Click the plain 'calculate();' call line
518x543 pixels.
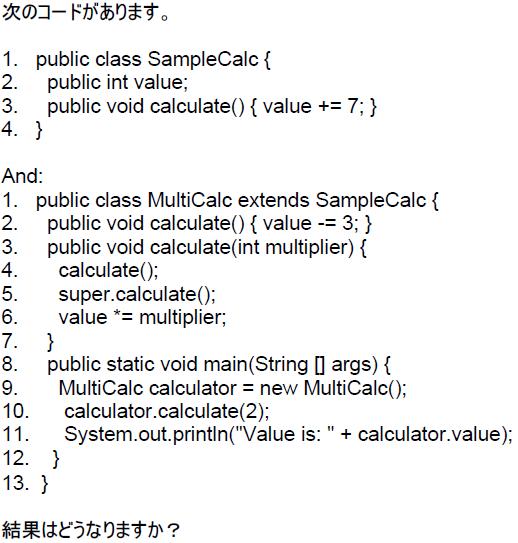80,271
